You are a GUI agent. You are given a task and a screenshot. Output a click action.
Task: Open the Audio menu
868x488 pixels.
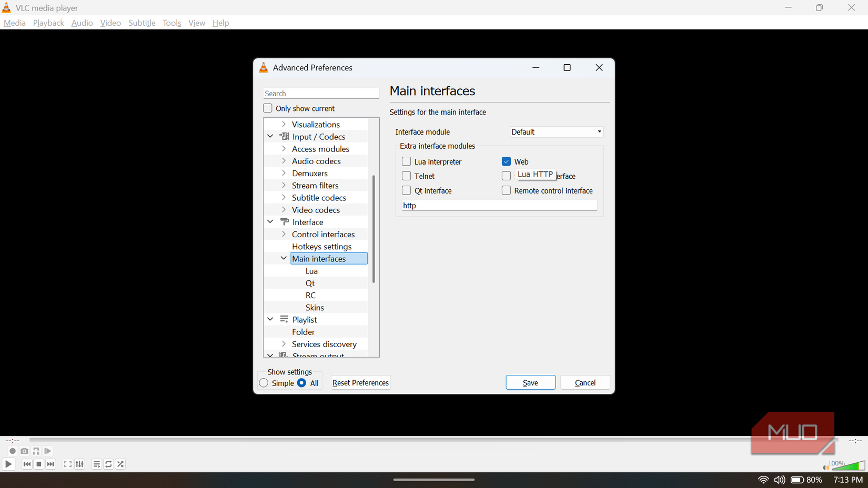82,23
